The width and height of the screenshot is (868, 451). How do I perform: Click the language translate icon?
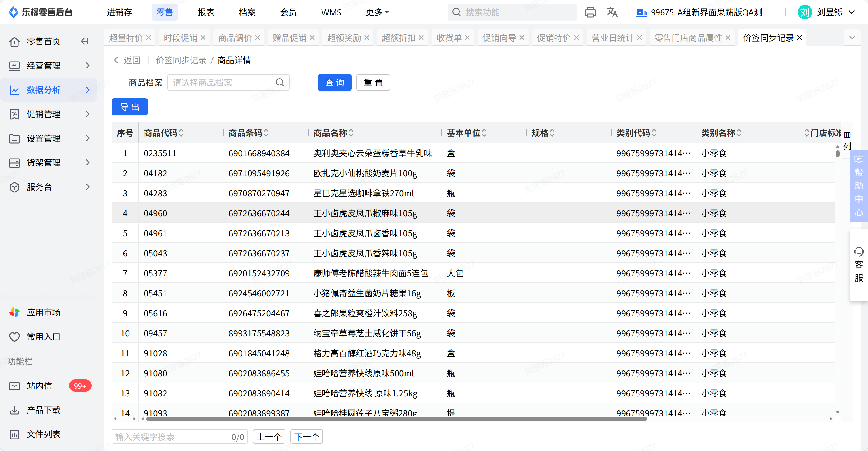pos(612,12)
